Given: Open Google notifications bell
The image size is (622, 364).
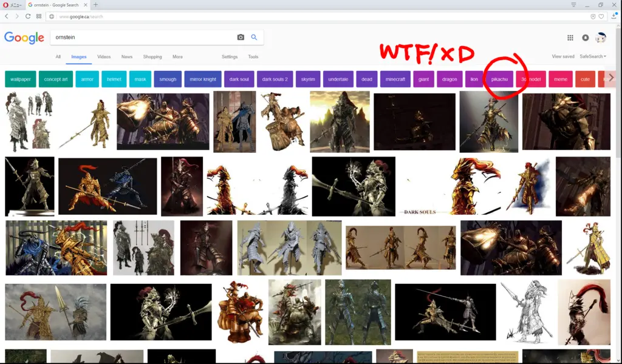Looking at the screenshot, I should pyautogui.click(x=585, y=38).
